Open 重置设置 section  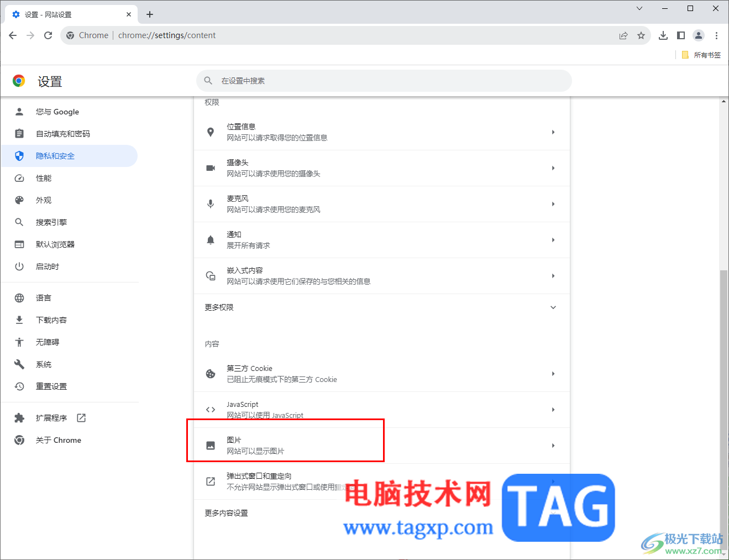[x=69, y=386]
